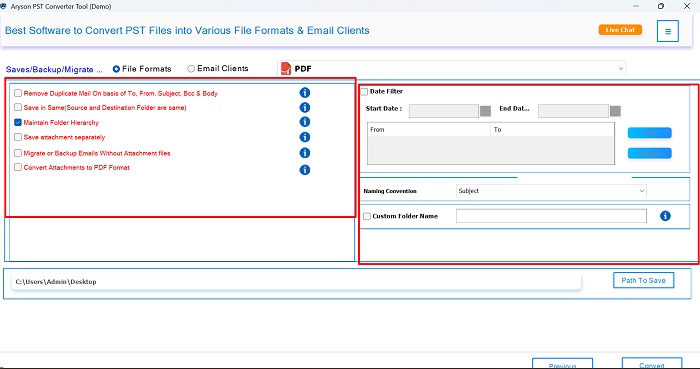Click the destination path field showing Desktop
Image resolution: width=700 pixels, height=369 pixels.
coord(296,282)
